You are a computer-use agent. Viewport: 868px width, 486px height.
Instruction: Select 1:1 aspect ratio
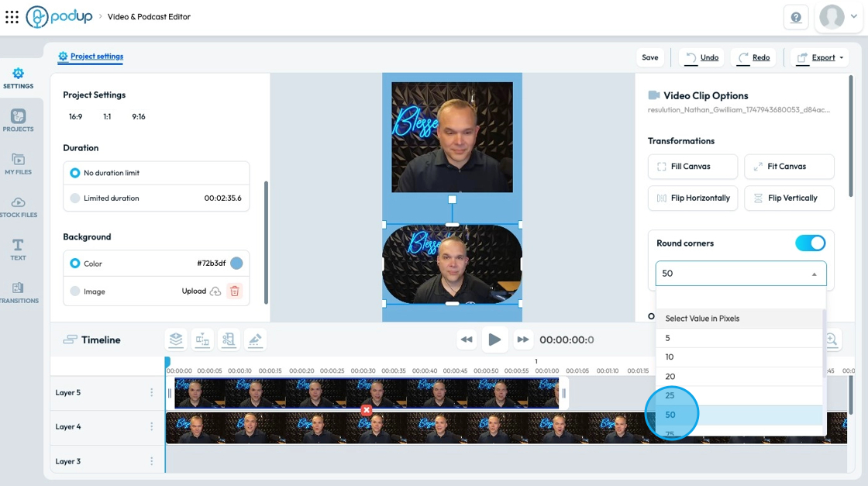tap(107, 117)
